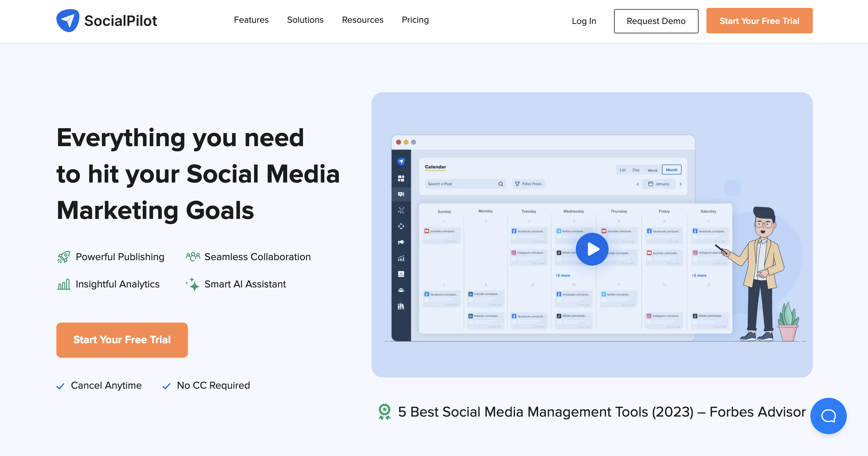Expand the Features navigation menu
This screenshot has height=456, width=868.
[251, 20]
